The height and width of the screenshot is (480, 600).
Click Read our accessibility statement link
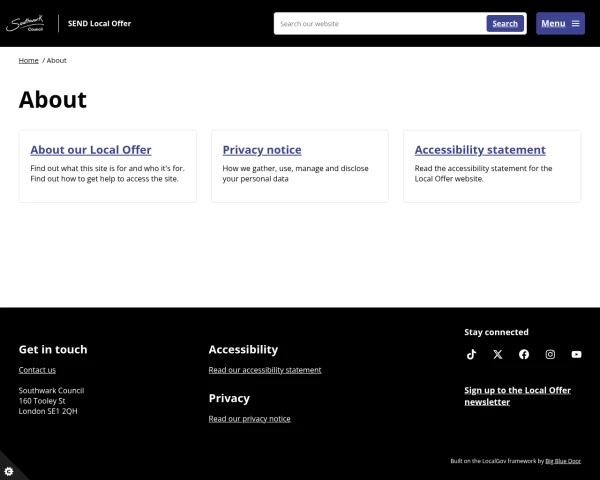(265, 370)
